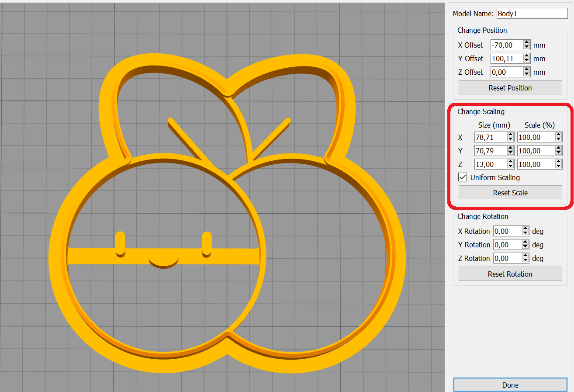The image size is (574, 392).
Task: Click the "Y Offset" label
Action: tap(470, 59)
